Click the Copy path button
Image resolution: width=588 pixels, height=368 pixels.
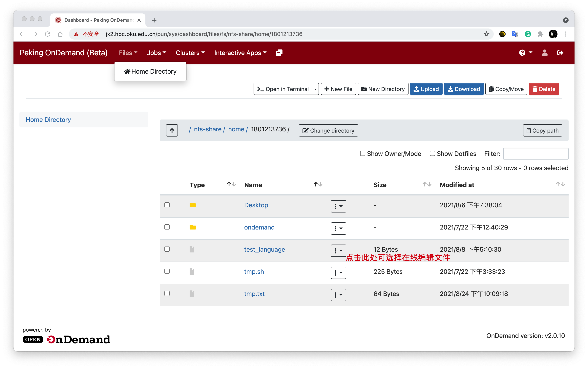tap(542, 130)
